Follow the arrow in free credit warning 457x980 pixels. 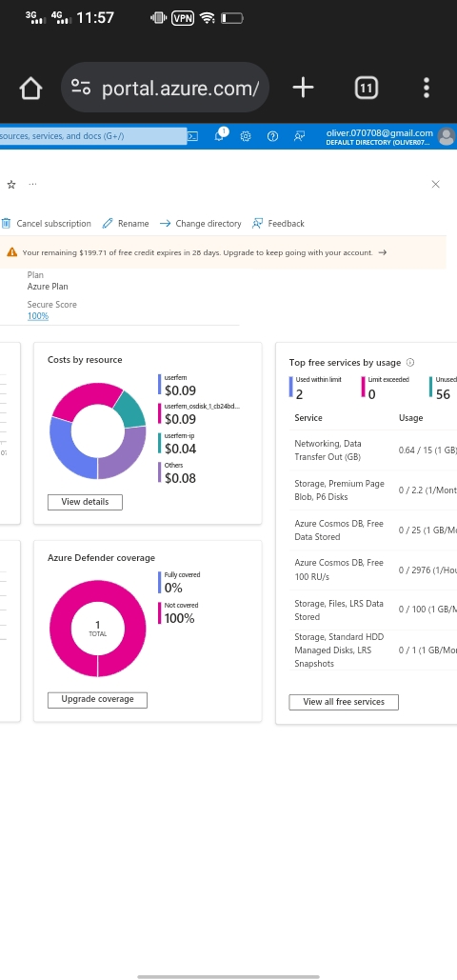[383, 252]
